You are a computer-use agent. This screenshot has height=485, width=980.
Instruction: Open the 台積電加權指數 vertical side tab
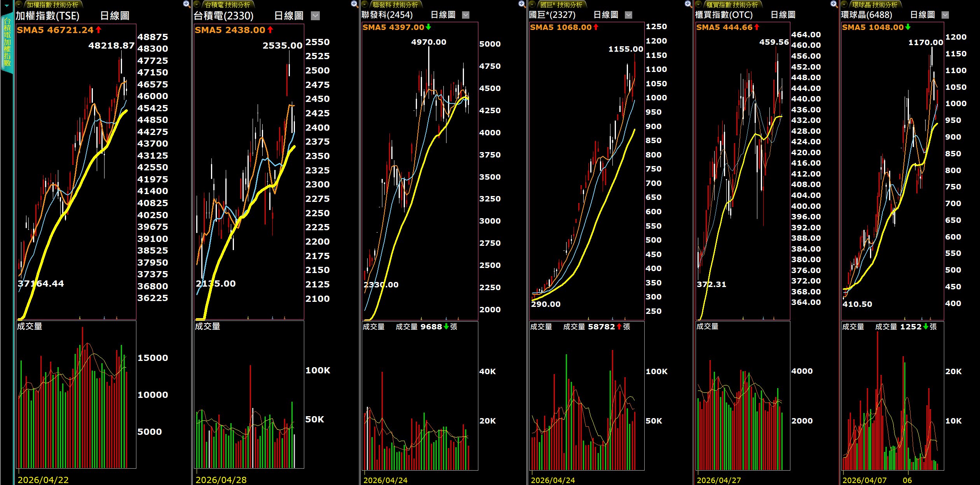click(x=7, y=43)
